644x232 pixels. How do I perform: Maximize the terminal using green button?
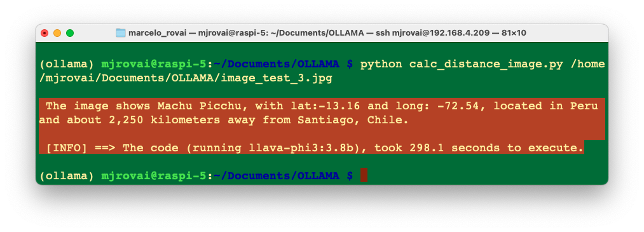(x=70, y=33)
